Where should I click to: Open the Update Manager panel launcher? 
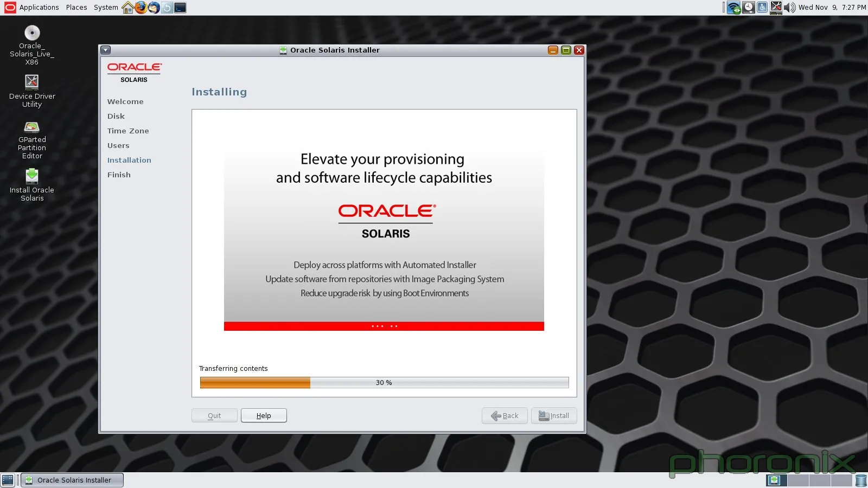coord(167,8)
